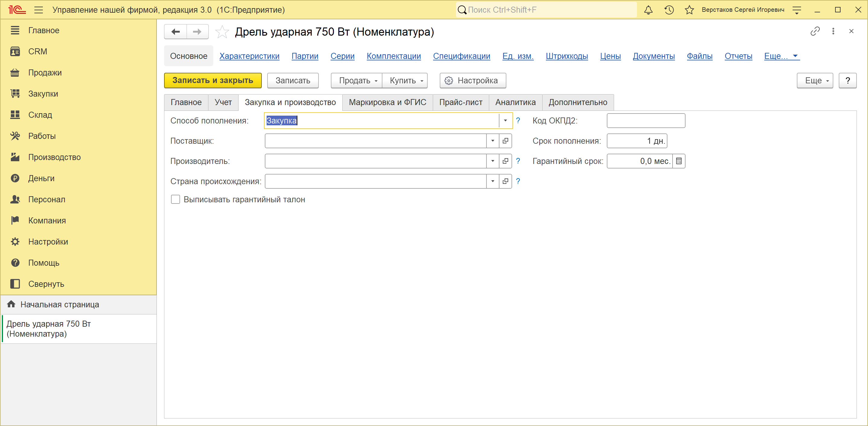
Task: Open calculator for Гарантийный срок
Action: [679, 161]
